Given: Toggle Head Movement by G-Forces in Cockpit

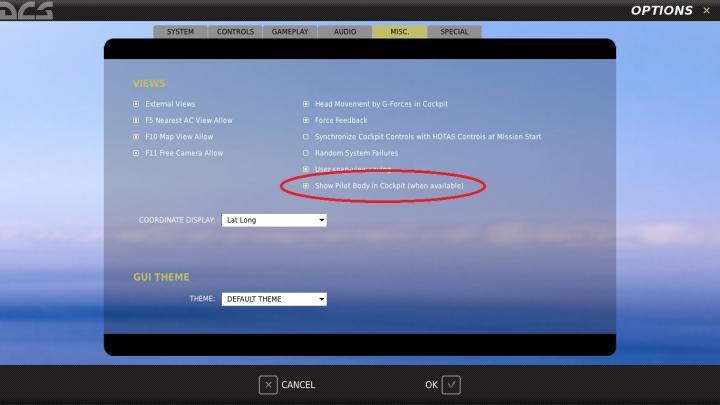Looking at the screenshot, I should pos(306,104).
